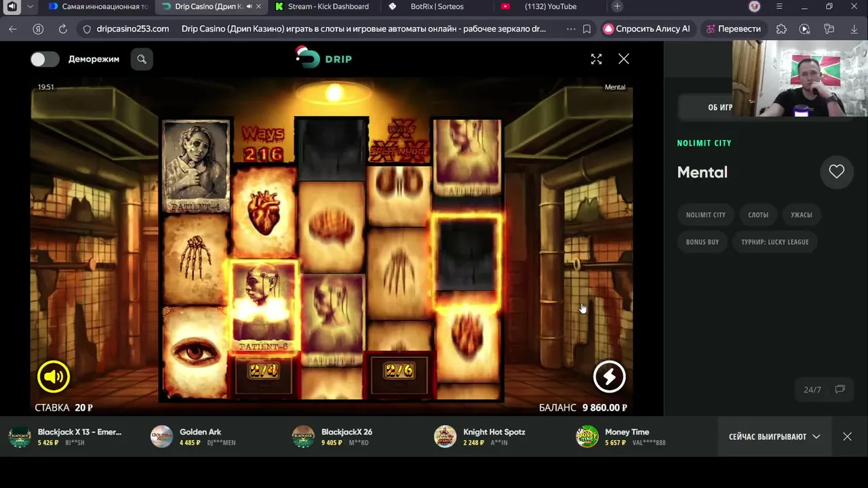Click the DRIP logo
The height and width of the screenshot is (488, 868).
tap(324, 58)
